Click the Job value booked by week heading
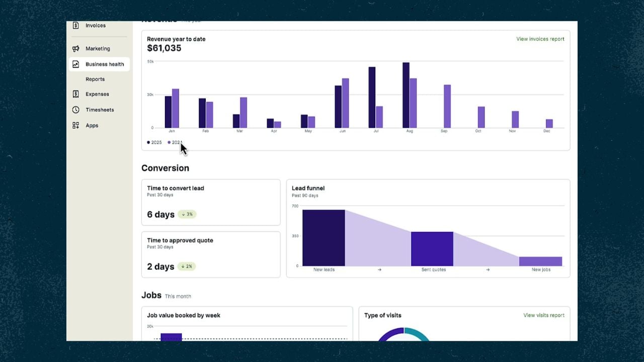Screen dimensions: 644x362 184,315
